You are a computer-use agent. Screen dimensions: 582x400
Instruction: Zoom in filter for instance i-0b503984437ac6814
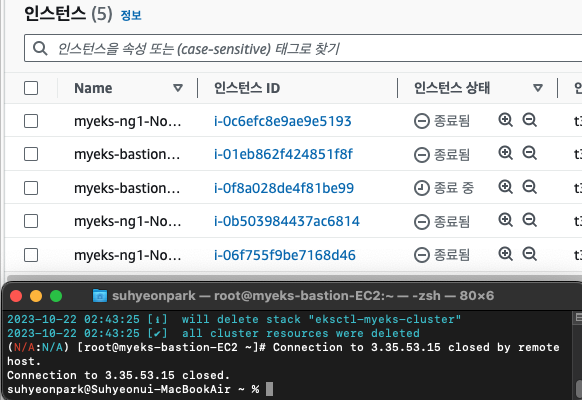click(x=505, y=220)
